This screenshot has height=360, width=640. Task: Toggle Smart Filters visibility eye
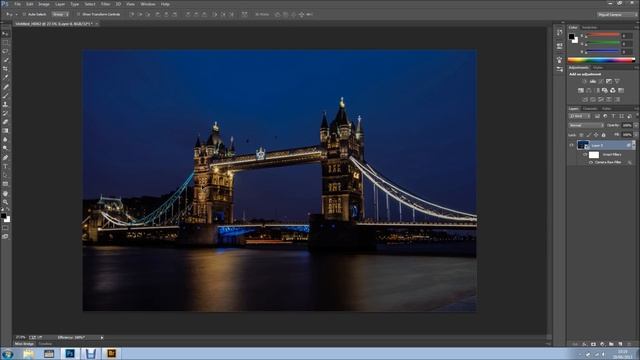pos(585,155)
